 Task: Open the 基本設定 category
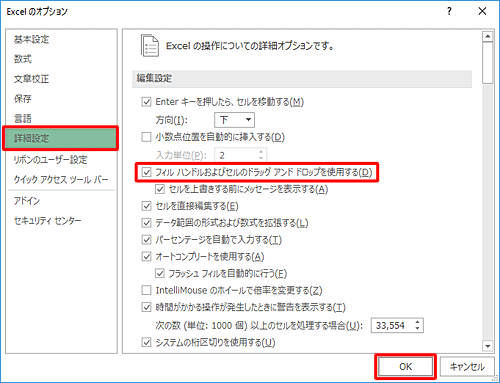[x=31, y=40]
